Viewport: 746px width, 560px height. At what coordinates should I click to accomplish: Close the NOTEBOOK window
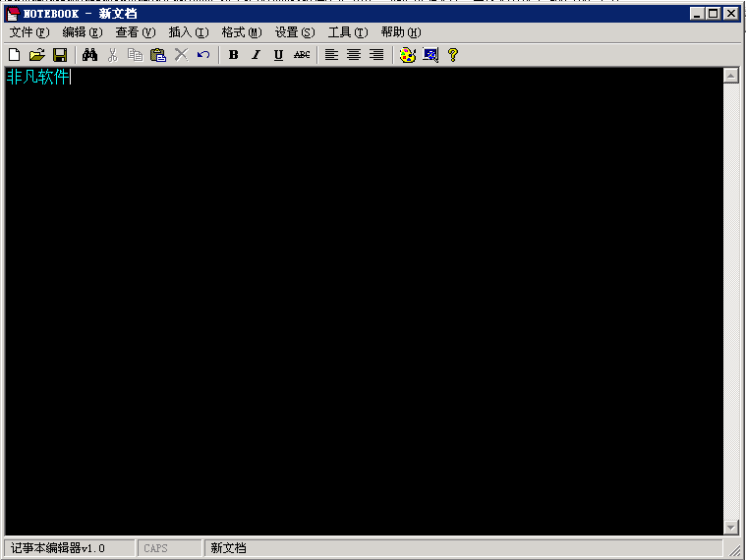(x=731, y=14)
